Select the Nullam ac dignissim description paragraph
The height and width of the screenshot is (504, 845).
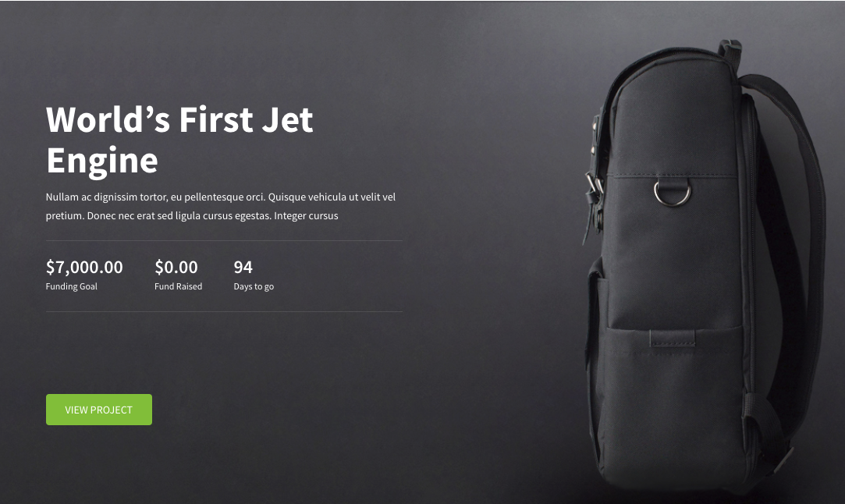(220, 207)
